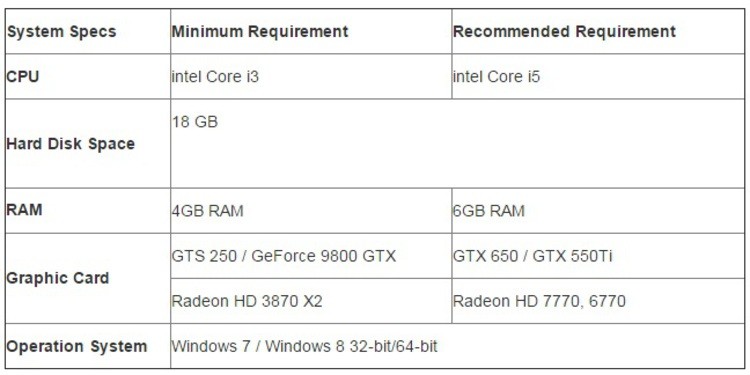Click the Operation System row label

pyautogui.click(x=77, y=346)
